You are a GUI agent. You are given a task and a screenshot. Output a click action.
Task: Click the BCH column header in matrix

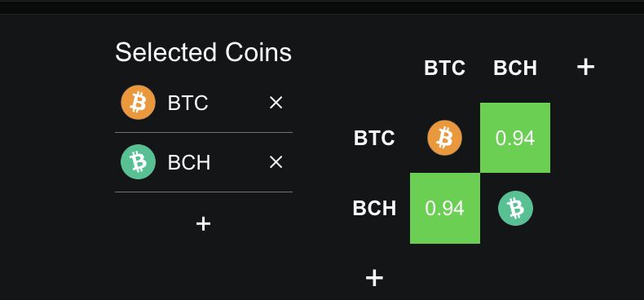tap(515, 68)
